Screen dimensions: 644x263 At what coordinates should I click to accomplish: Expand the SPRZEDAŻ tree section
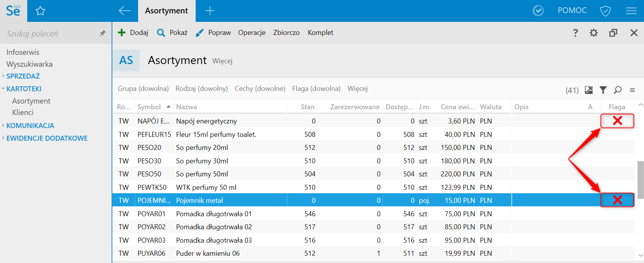click(3, 76)
